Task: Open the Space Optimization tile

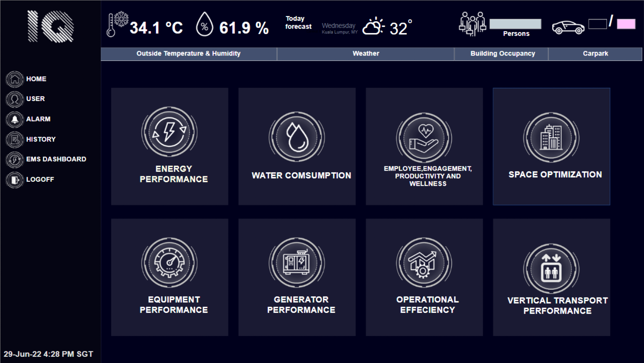Action: (x=551, y=146)
